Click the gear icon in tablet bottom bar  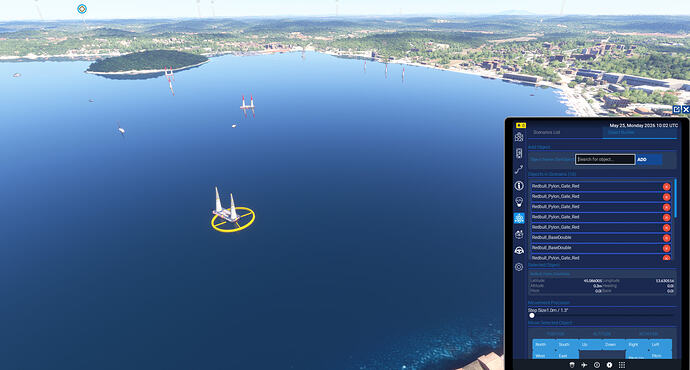tap(609, 365)
